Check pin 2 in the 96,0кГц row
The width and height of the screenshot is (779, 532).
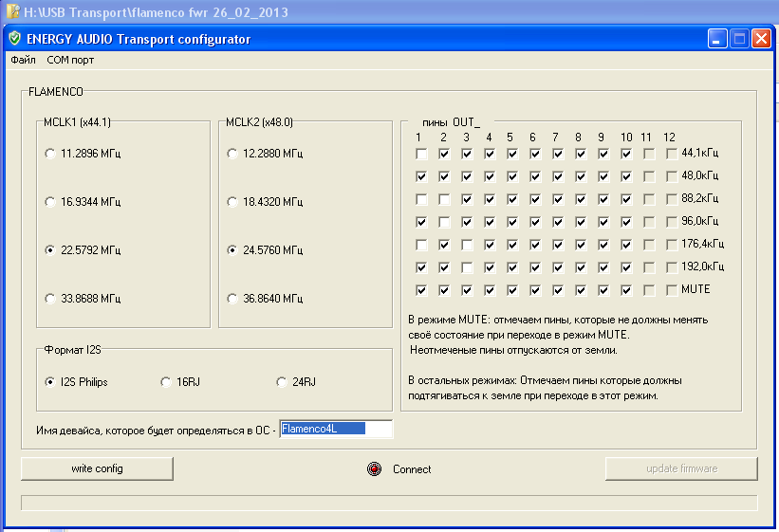click(444, 222)
